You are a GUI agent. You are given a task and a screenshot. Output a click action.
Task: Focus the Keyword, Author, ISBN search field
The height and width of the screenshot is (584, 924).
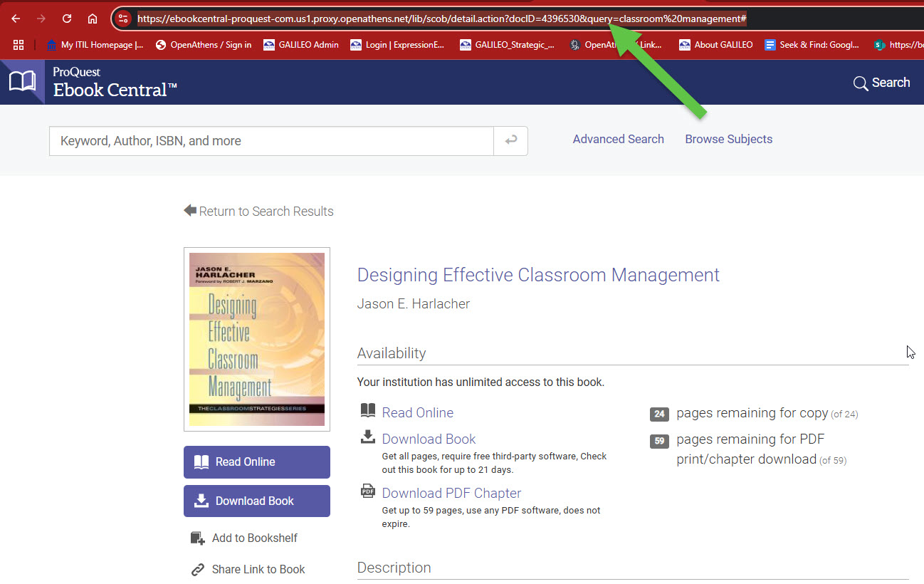pyautogui.click(x=271, y=141)
